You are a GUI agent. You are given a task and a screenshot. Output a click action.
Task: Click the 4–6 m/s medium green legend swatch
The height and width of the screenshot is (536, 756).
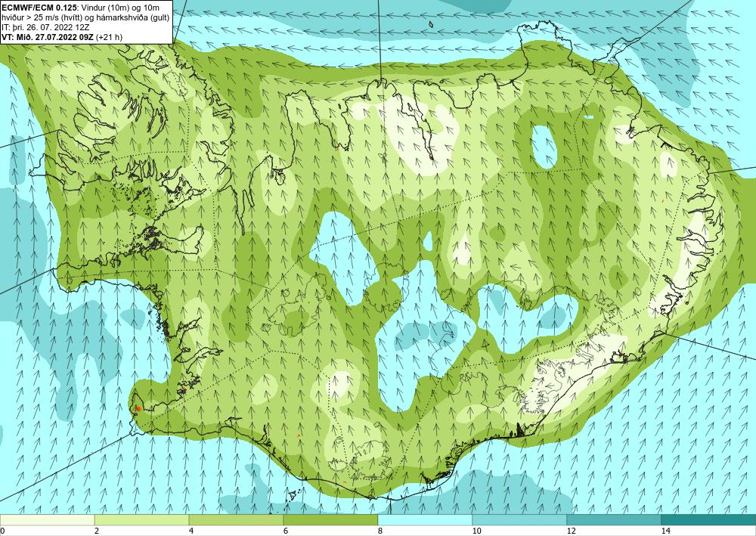[x=236, y=519]
